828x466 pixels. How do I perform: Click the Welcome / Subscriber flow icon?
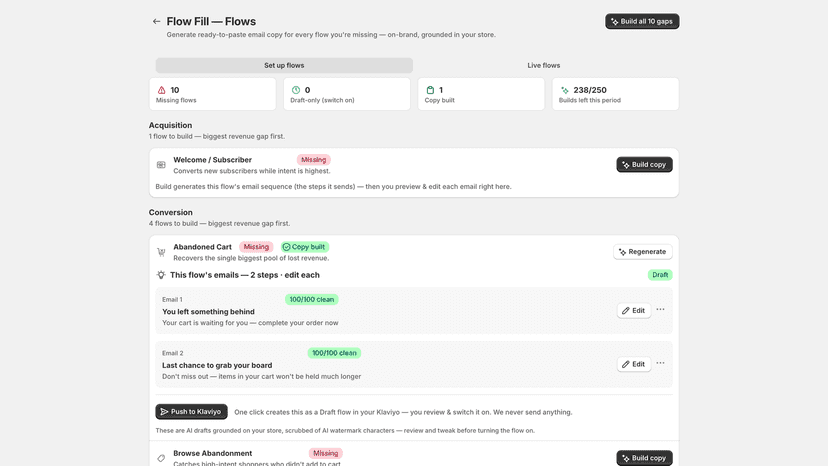[x=161, y=165]
